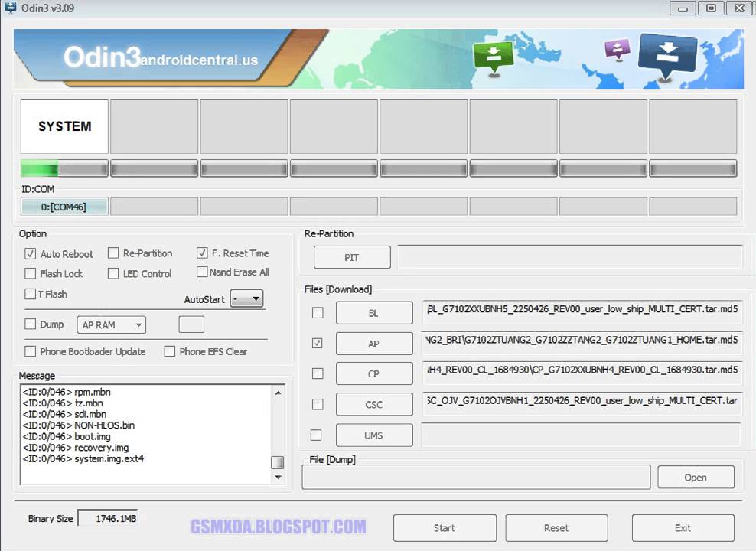
Task: Tick the LED Control checkbox
Action: [x=113, y=273]
